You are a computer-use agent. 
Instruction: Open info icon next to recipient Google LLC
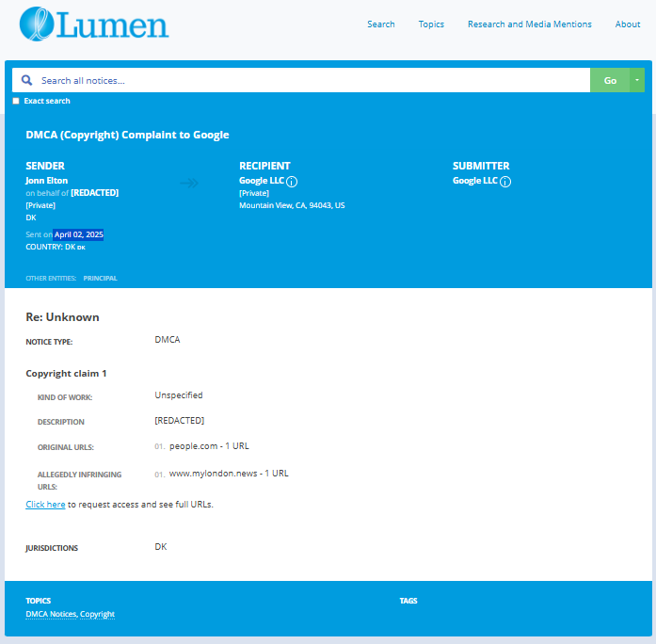(292, 182)
